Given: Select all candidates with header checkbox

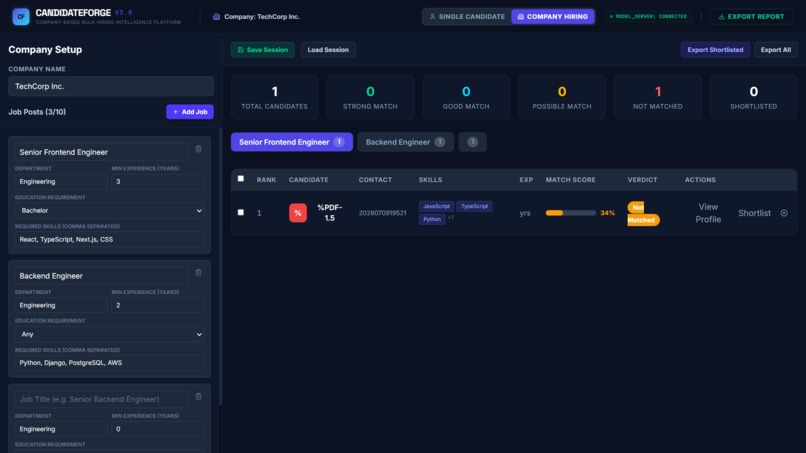Looking at the screenshot, I should point(241,178).
